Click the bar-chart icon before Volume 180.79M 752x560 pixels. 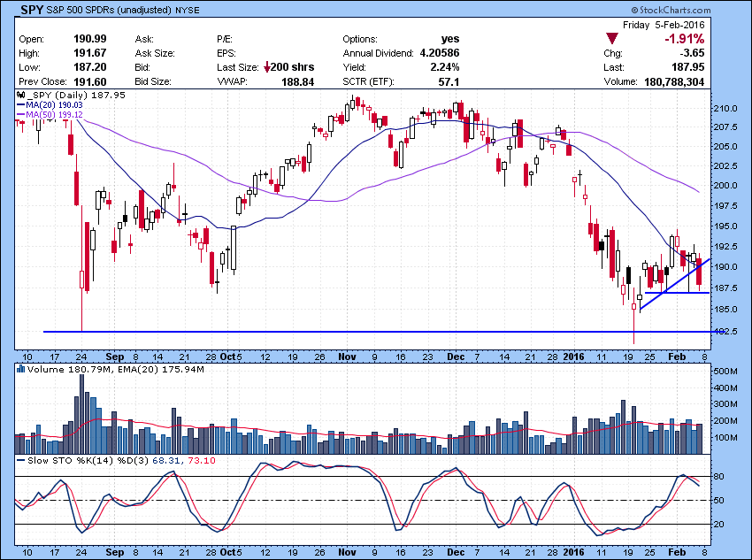pos(20,369)
